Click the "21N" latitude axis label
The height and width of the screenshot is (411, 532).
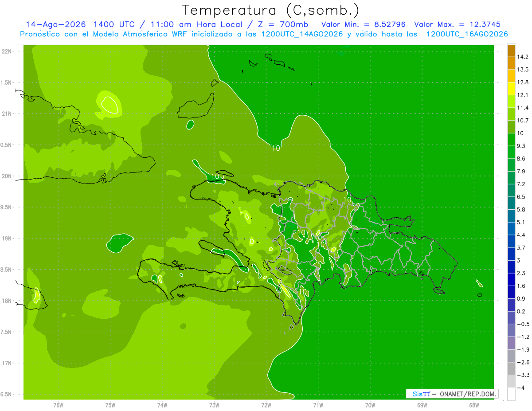point(6,114)
